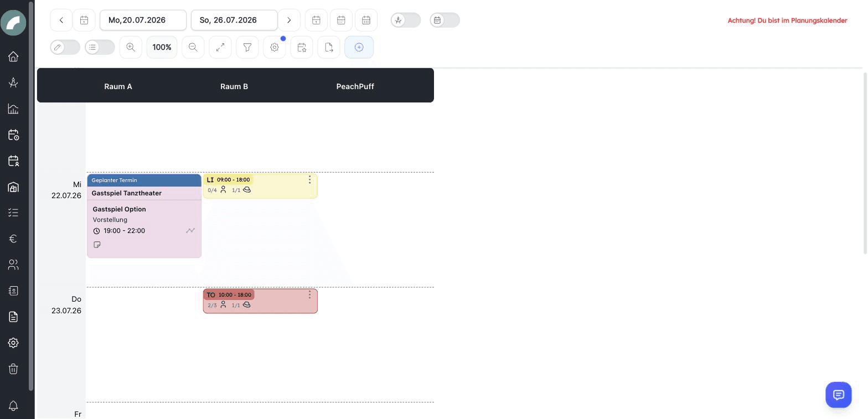The height and width of the screenshot is (419, 868).
Task: Click the zoom out magnifier icon
Action: [193, 47]
